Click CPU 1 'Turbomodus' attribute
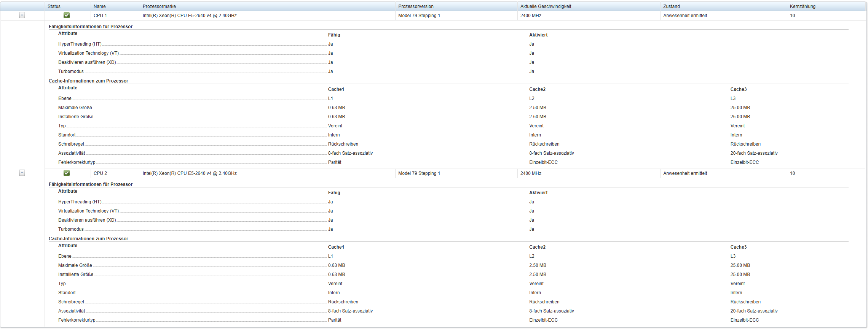This screenshot has width=868, height=330. point(71,71)
